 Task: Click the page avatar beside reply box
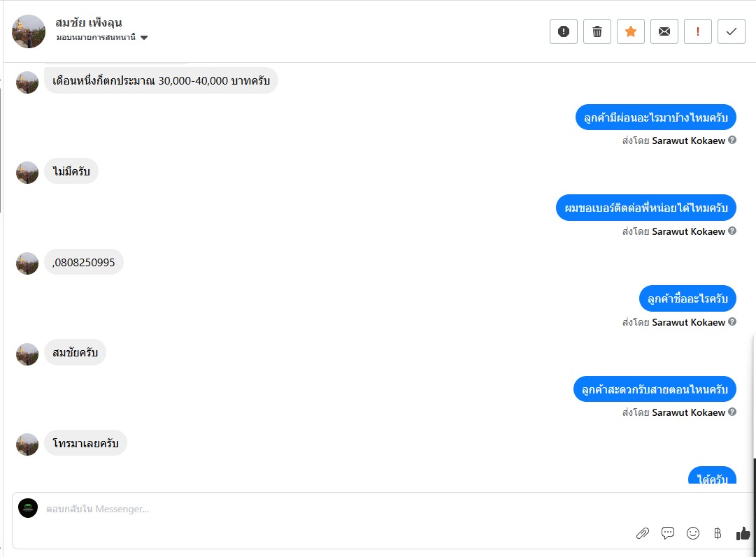point(28,508)
